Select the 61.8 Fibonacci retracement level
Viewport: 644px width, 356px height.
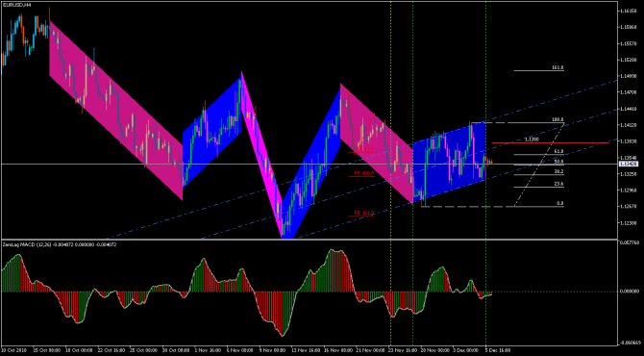(538, 155)
